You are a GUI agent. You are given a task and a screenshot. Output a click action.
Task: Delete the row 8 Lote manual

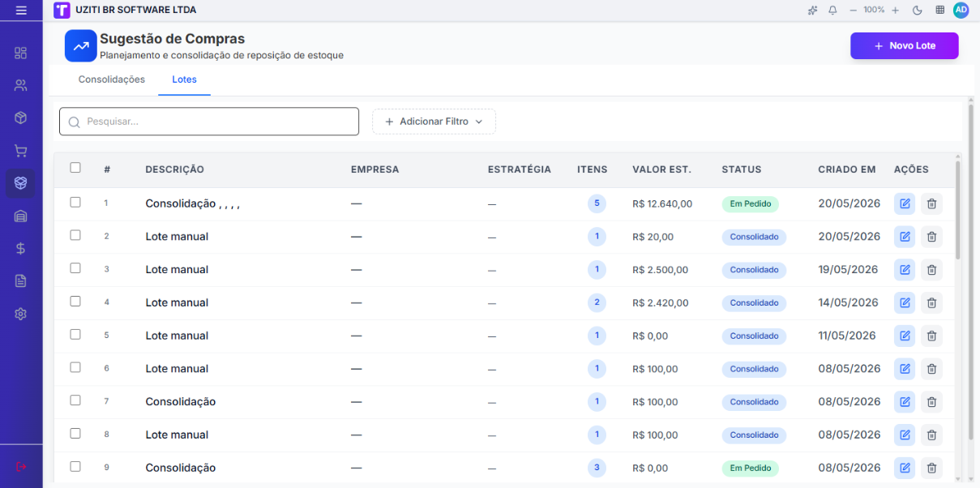pos(931,434)
